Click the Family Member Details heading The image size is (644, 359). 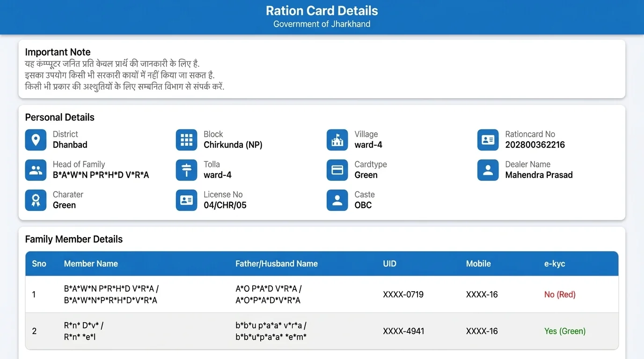tap(74, 239)
